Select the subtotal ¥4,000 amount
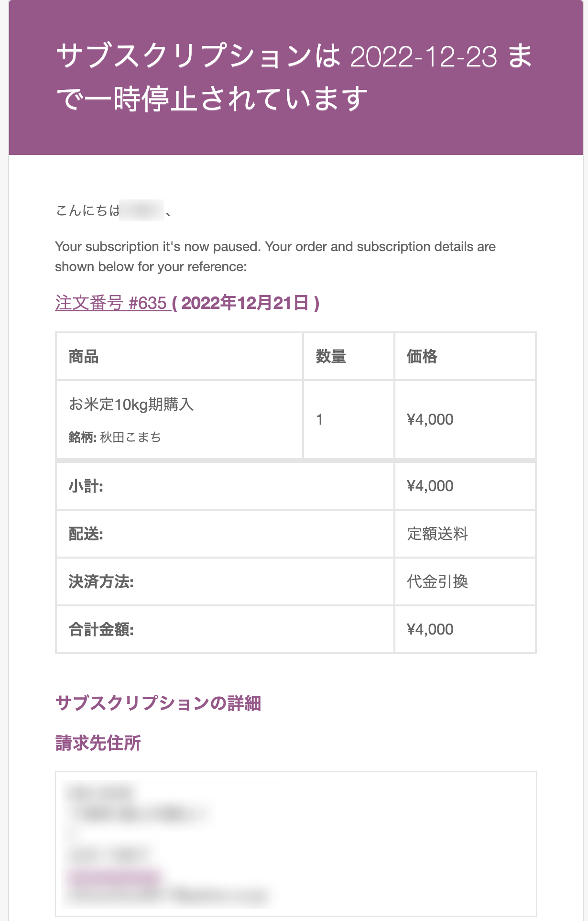The image size is (588, 921). (430, 486)
